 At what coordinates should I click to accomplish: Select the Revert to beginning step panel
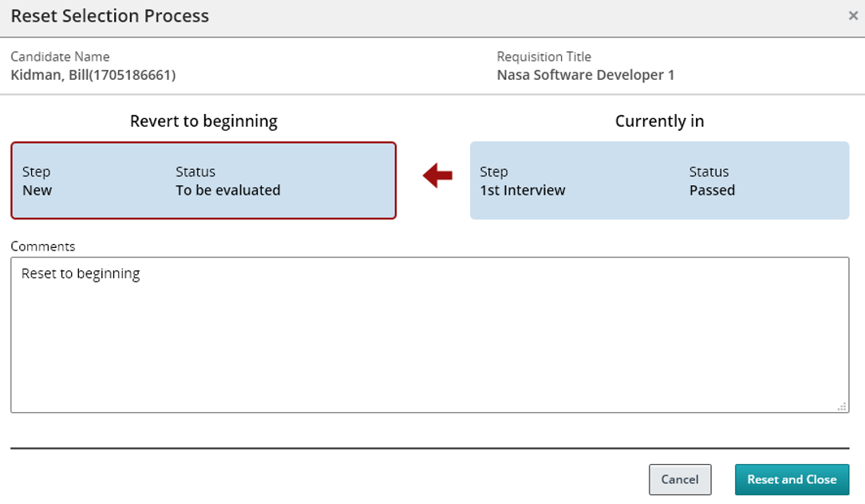203,180
